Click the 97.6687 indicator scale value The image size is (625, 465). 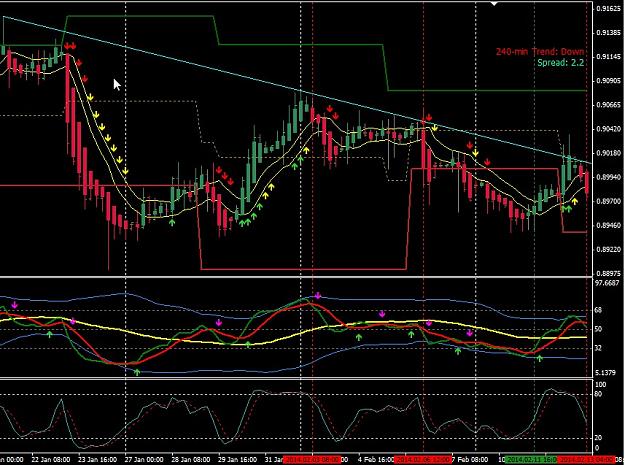click(607, 283)
